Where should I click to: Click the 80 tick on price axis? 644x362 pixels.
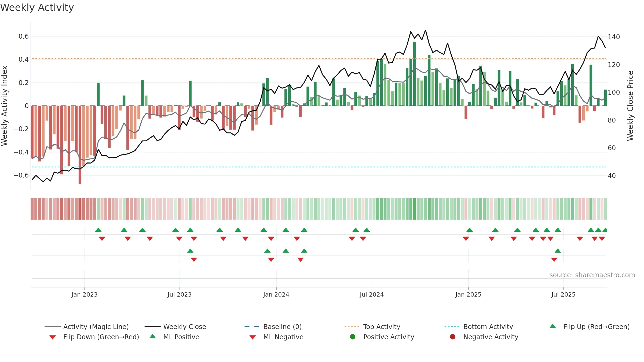pyautogui.click(x=612, y=120)
